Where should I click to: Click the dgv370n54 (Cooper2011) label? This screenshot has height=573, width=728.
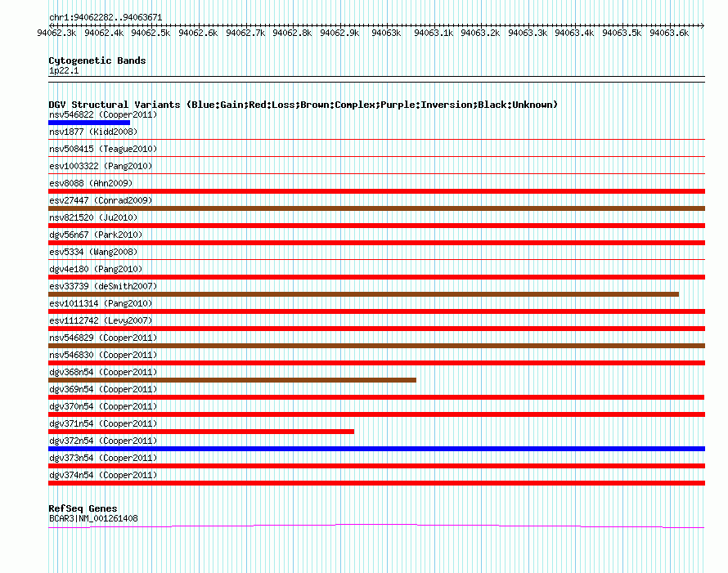point(103,406)
